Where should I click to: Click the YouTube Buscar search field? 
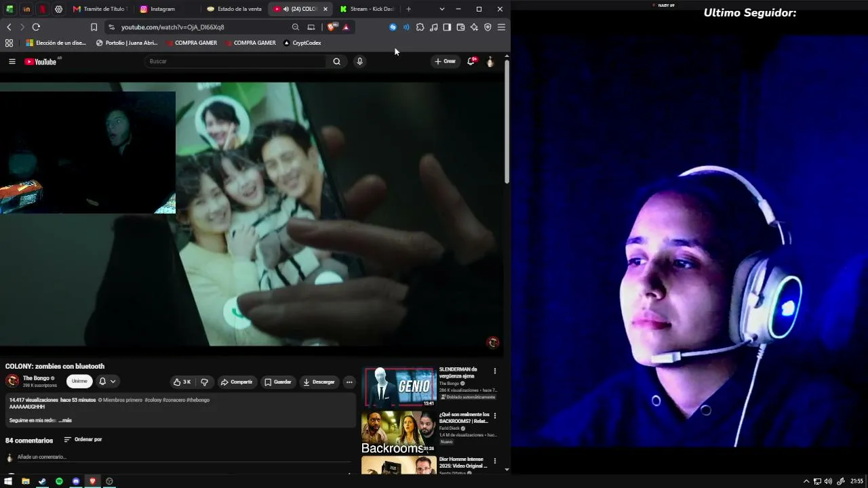pyautogui.click(x=235, y=62)
